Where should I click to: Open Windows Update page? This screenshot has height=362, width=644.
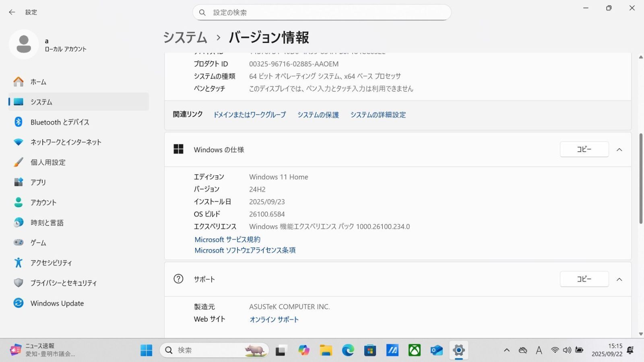[57, 303]
